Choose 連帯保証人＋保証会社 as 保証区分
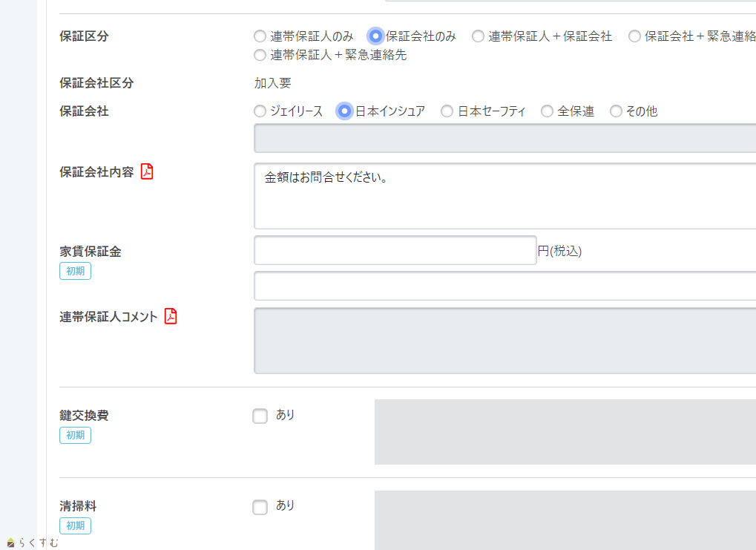Viewport: 756px width, 550px height. (478, 36)
